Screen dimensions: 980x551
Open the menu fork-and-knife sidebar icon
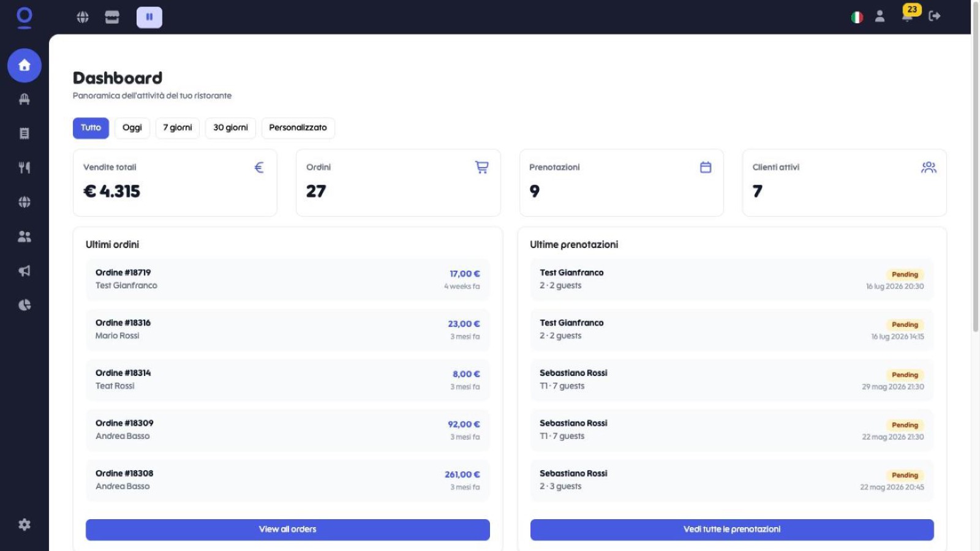click(24, 168)
